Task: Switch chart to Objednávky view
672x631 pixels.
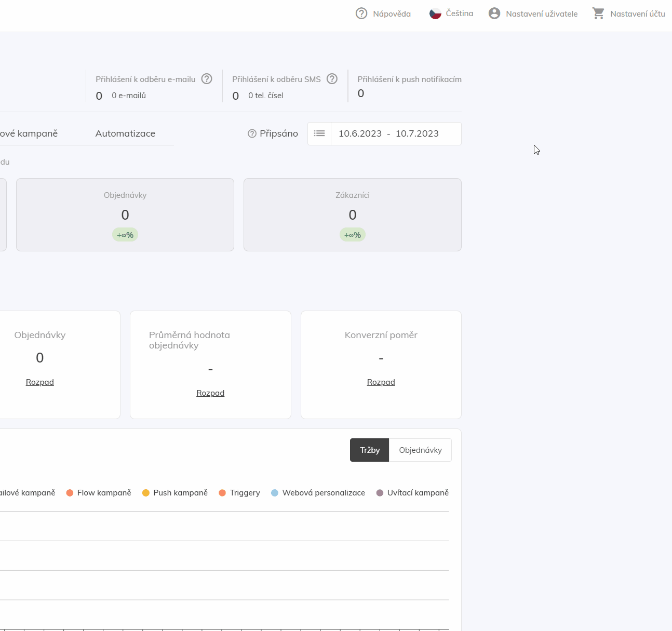Action: 420,450
